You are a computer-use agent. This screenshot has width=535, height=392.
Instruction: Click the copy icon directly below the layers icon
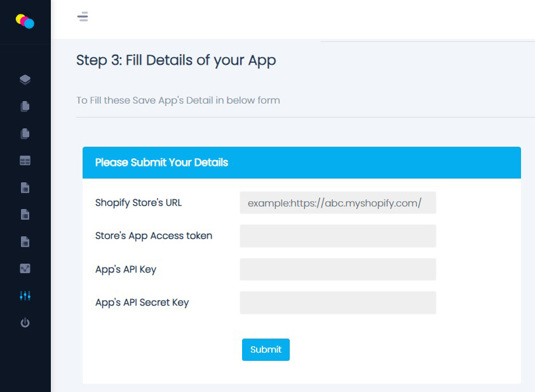point(25,106)
